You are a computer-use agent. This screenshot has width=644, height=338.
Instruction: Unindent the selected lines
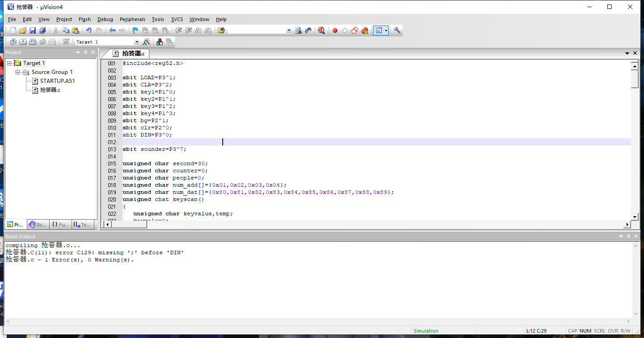pyautogui.click(x=188, y=30)
